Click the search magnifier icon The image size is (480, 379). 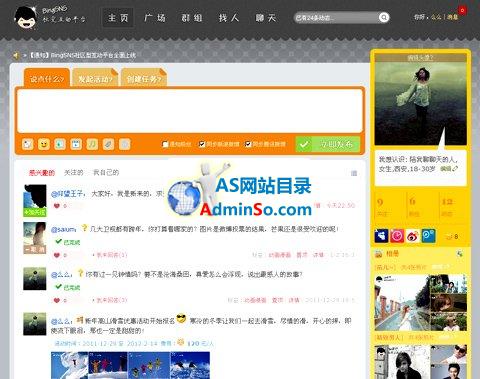pos(384,17)
